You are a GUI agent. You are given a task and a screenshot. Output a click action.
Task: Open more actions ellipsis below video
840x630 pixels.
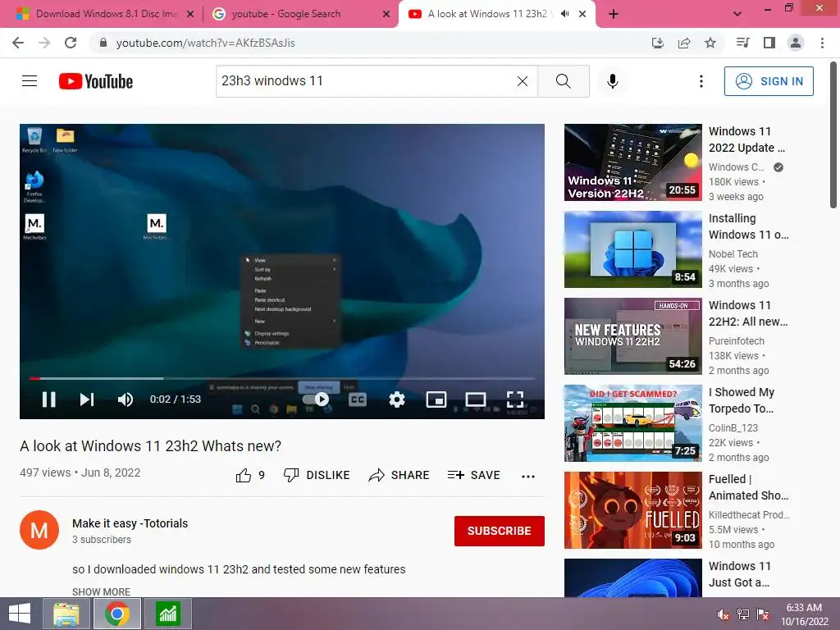coord(528,476)
